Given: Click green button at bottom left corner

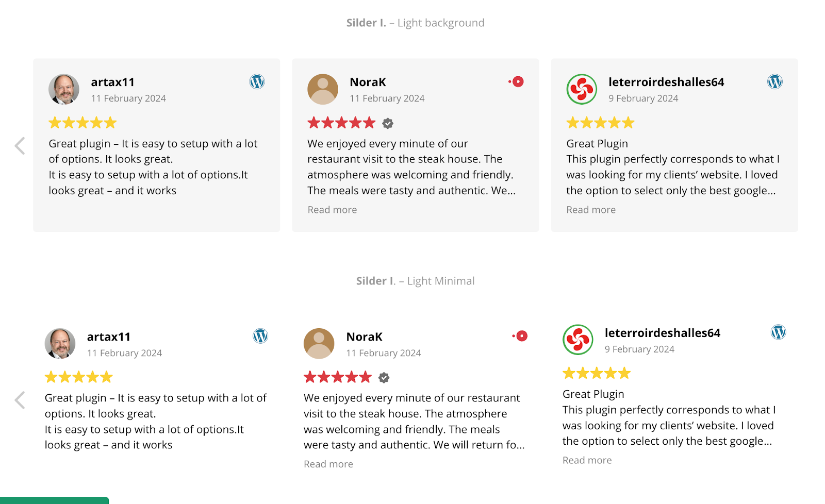Looking at the screenshot, I should coord(54,500).
